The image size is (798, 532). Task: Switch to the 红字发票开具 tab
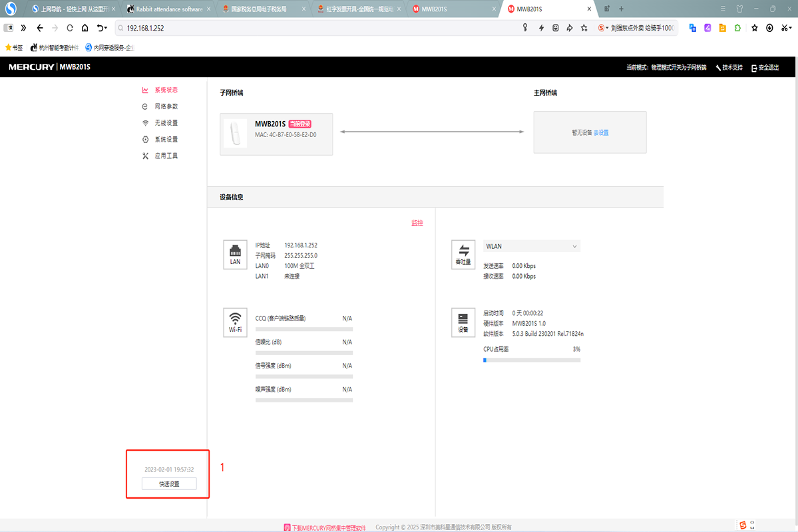tap(359, 9)
